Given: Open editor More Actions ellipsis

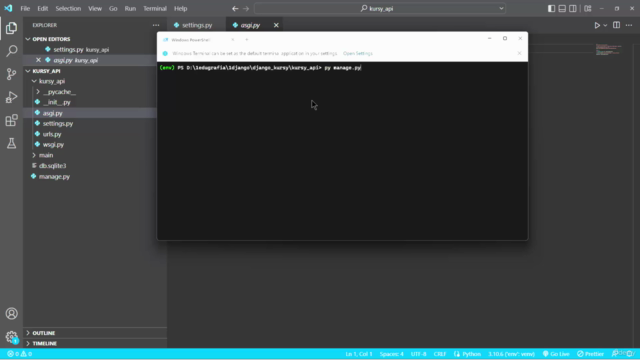Looking at the screenshot, I should coord(629,25).
